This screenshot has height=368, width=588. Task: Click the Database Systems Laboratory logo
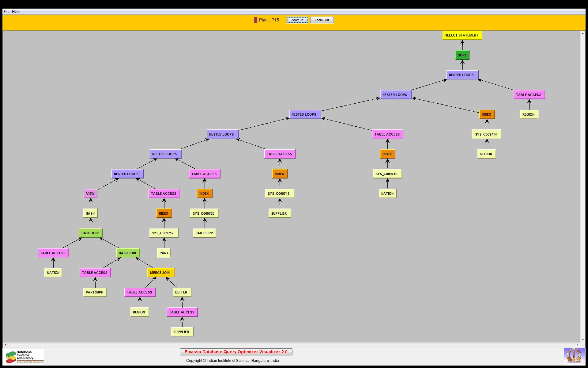[24, 357]
